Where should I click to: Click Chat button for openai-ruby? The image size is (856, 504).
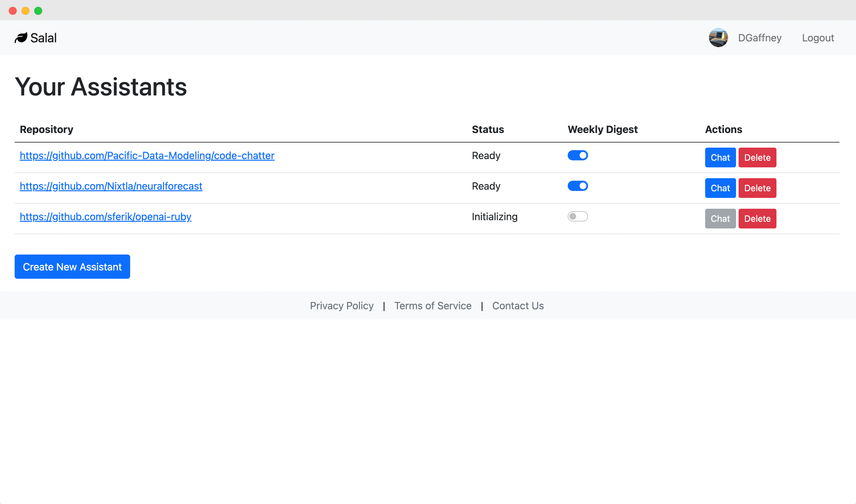click(x=720, y=218)
